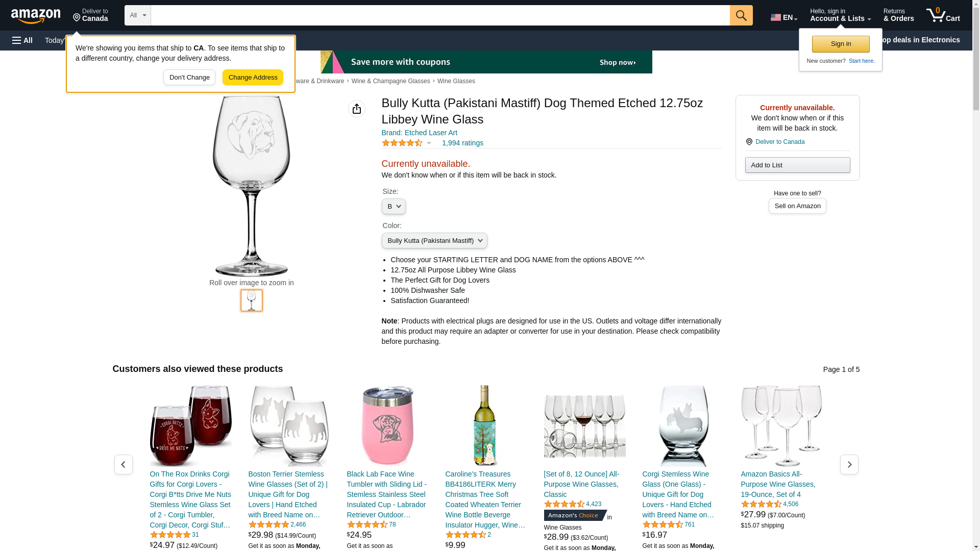Click the Amazon logo
This screenshot has width=980, height=551.
[x=36, y=16]
